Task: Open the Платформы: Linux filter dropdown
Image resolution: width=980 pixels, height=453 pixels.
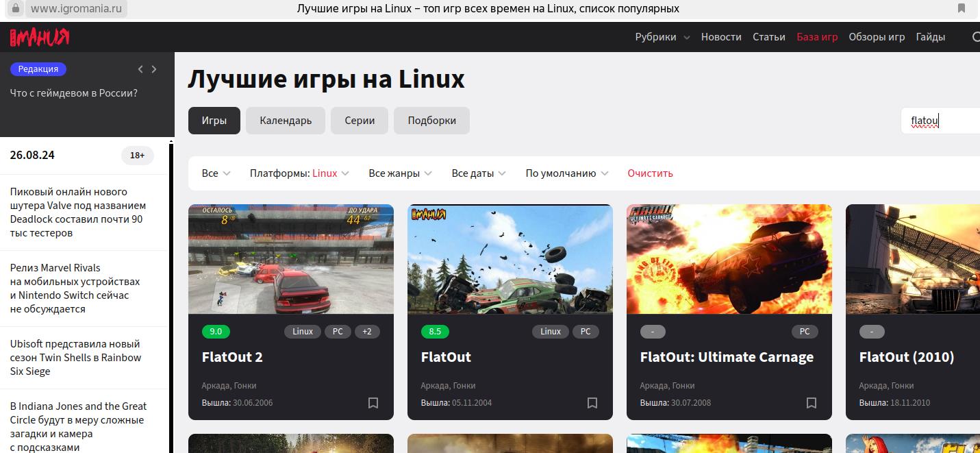Action: click(299, 173)
